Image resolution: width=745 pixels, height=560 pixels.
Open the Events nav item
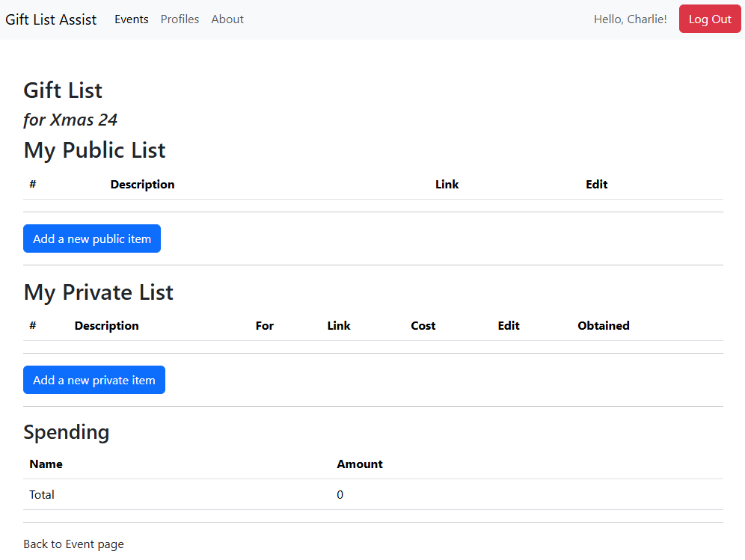click(131, 19)
